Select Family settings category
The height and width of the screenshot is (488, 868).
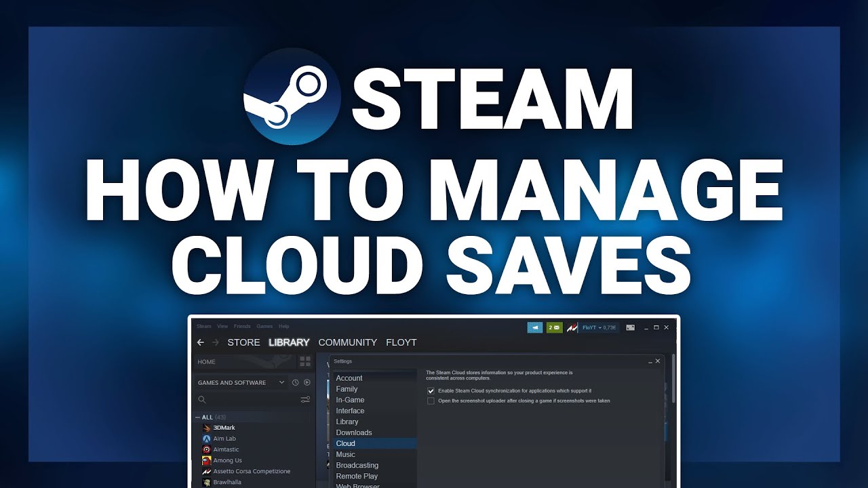point(374,389)
